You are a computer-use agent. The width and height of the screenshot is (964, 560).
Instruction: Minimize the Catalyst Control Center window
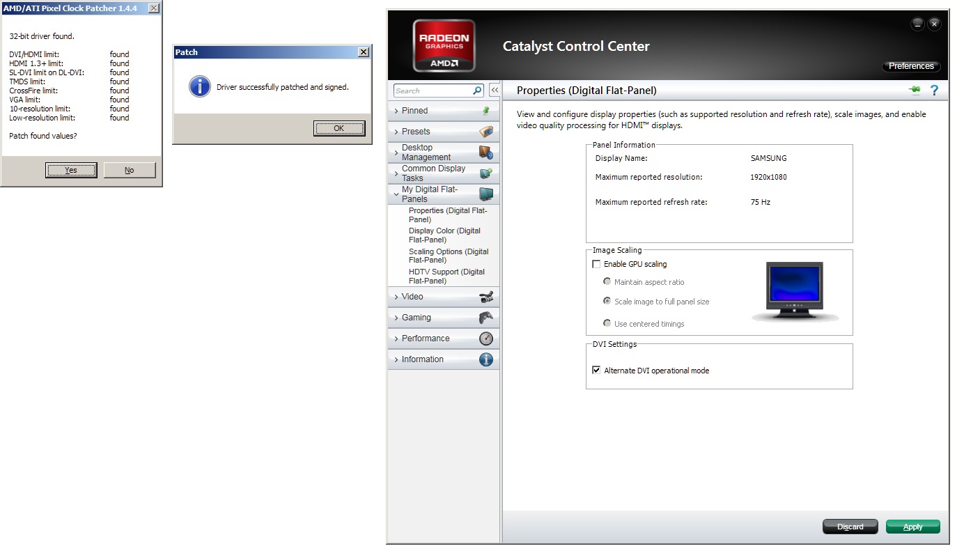pos(917,24)
